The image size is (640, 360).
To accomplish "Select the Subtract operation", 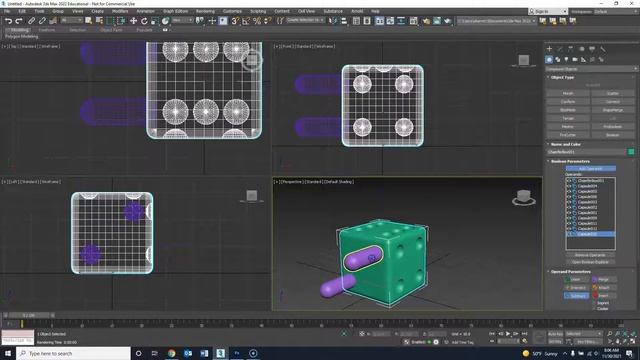I will [x=576, y=296].
